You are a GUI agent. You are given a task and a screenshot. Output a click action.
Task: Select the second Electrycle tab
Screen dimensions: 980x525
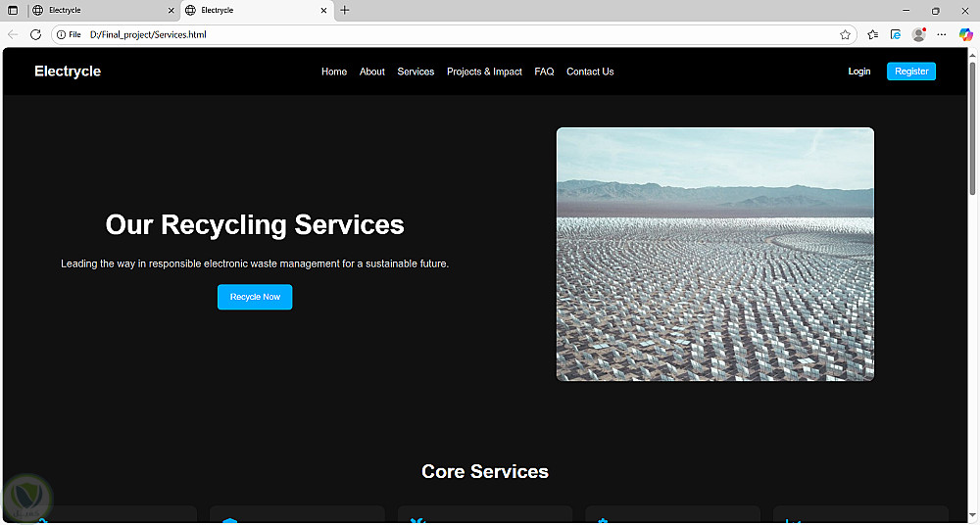(x=257, y=10)
